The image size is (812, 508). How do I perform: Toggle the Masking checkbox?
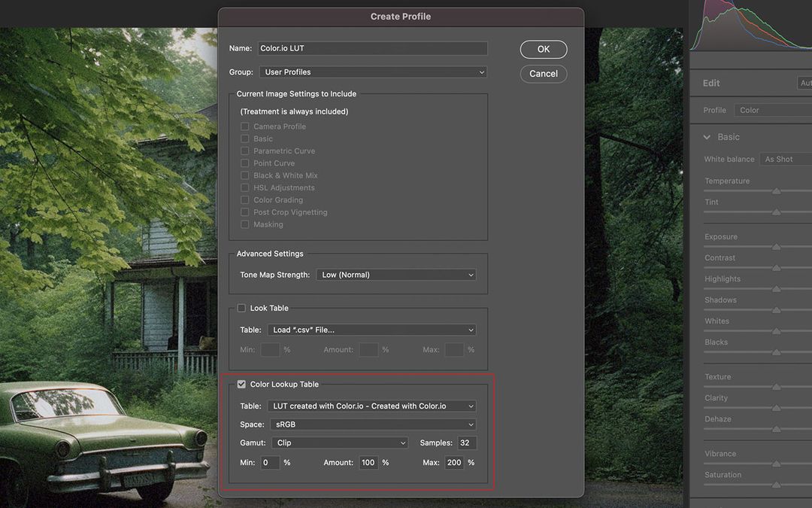(244, 224)
